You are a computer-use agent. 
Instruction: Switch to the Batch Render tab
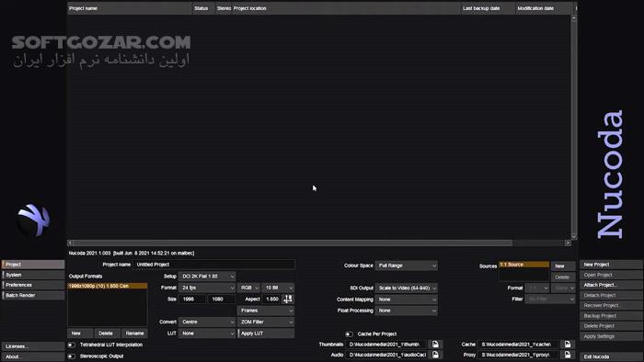point(33,295)
